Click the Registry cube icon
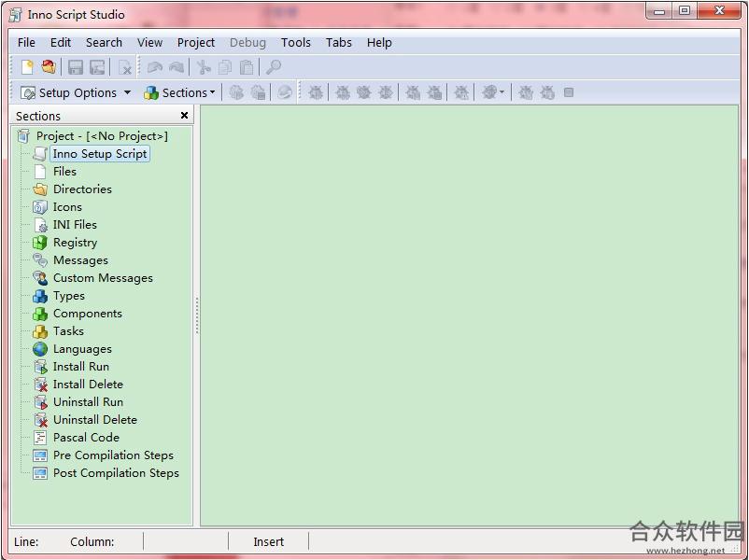This screenshot has height=560, width=749. (40, 243)
